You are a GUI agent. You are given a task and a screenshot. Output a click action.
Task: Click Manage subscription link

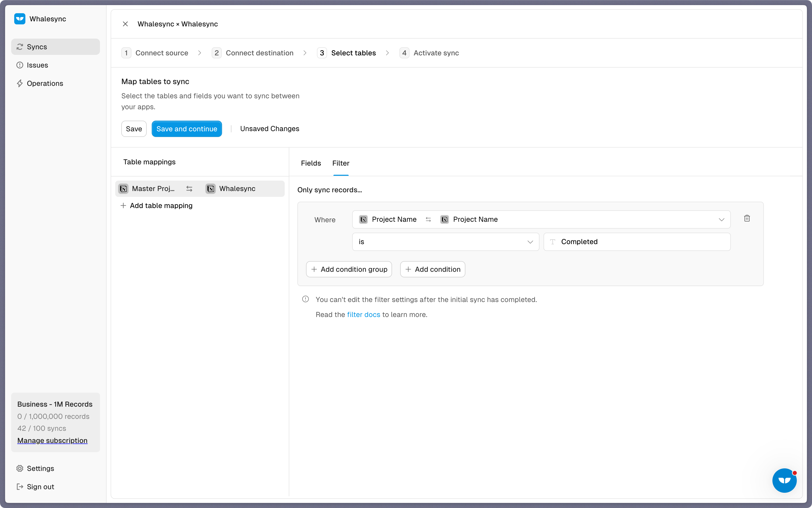pos(52,440)
